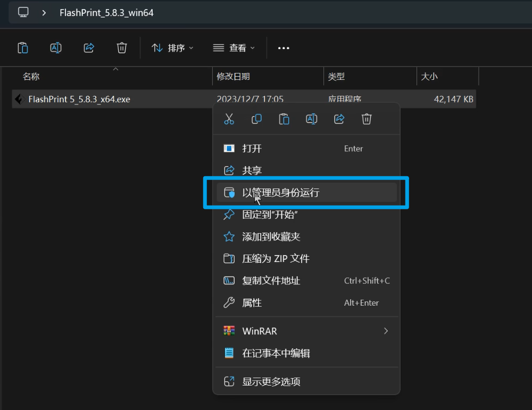Screen dimensions: 532x410
Task: Expand the address bar breadcrumb chevron
Action: [44, 13]
